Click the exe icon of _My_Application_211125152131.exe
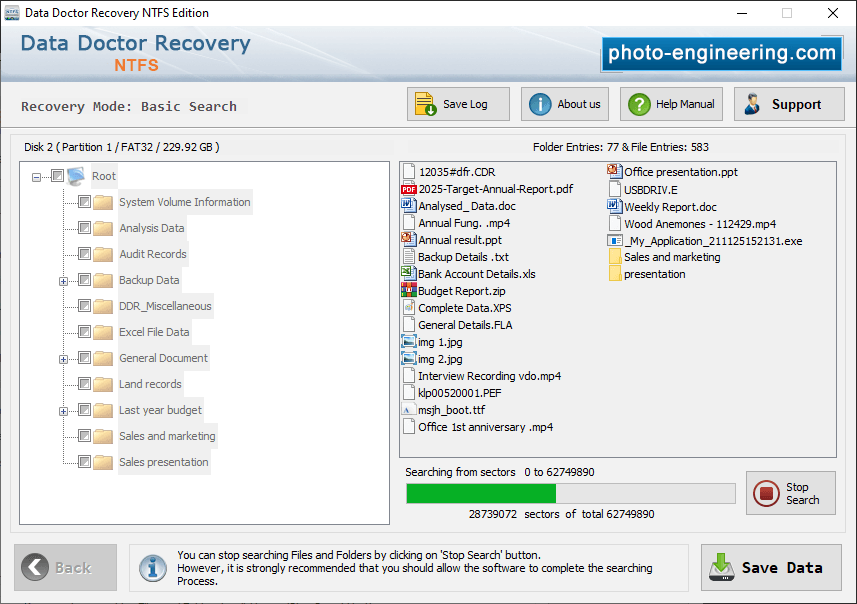The height and width of the screenshot is (604, 857). (x=614, y=241)
